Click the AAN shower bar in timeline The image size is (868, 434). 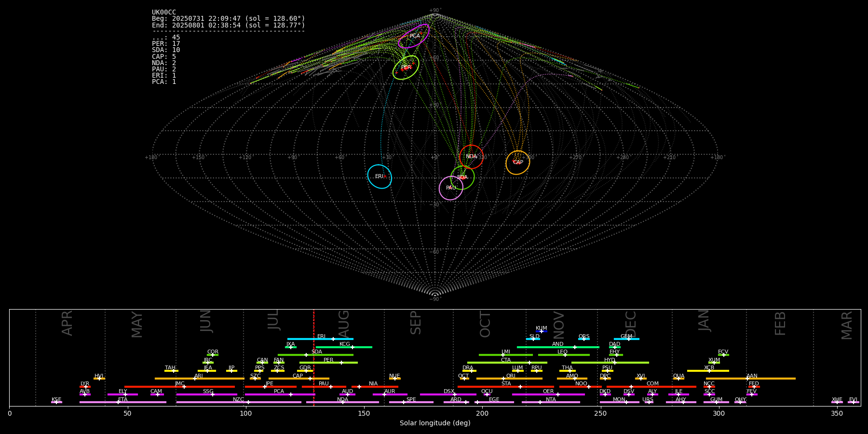(751, 379)
